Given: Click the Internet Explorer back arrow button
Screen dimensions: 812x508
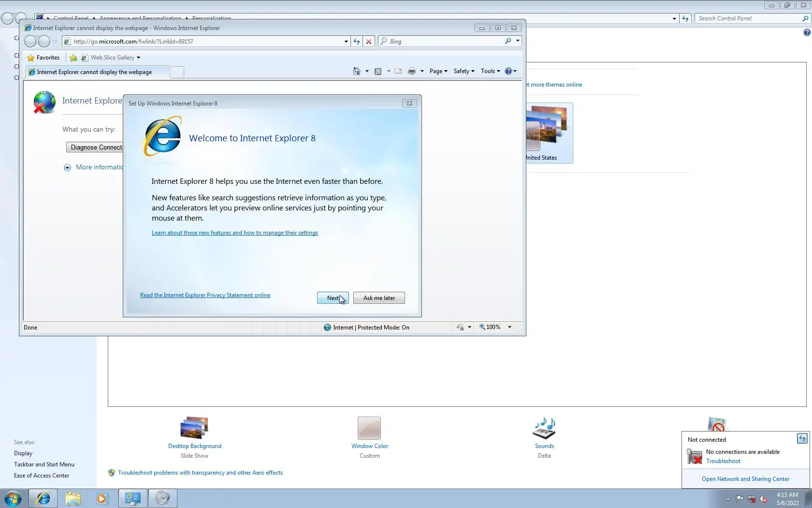Looking at the screenshot, I should click(30, 42).
